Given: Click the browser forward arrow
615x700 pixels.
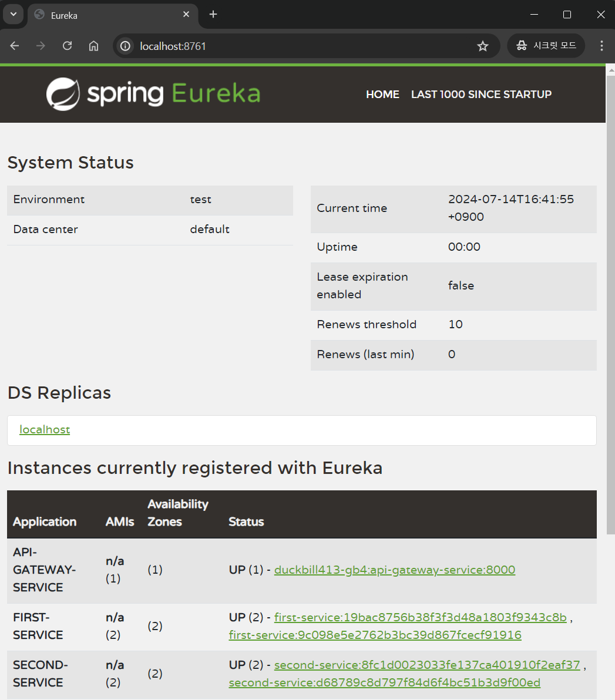Looking at the screenshot, I should coord(41,46).
